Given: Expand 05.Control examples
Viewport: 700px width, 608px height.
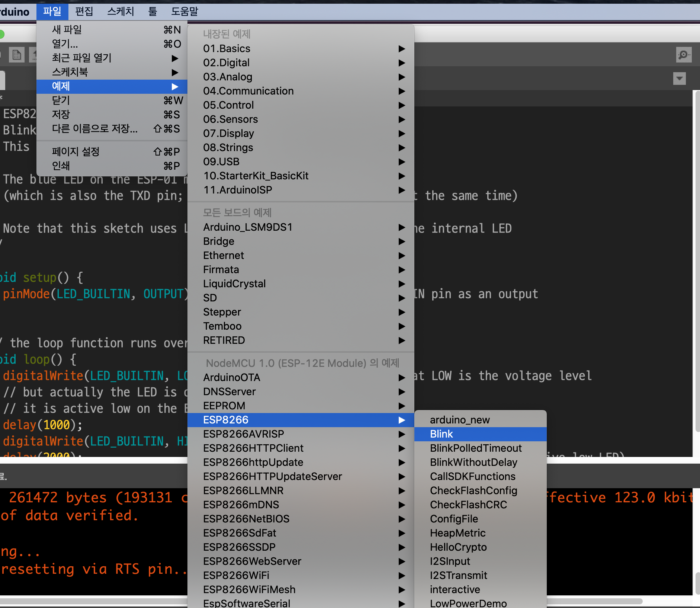Looking at the screenshot, I should [x=301, y=105].
